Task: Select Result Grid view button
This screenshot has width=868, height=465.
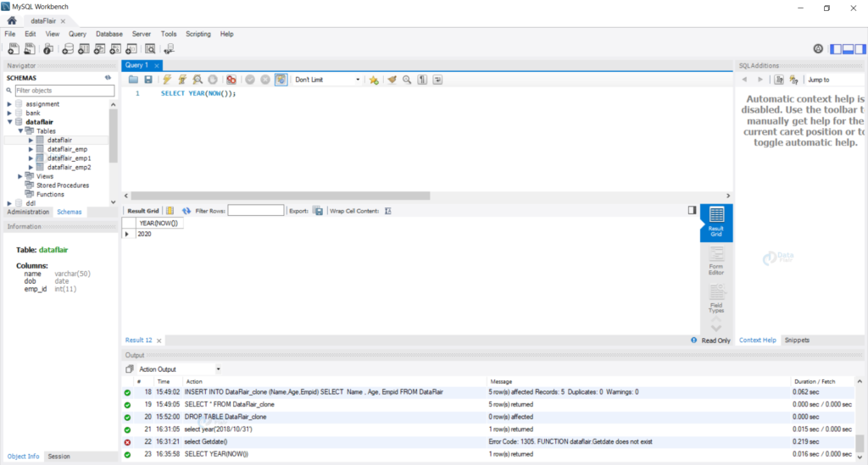Action: coord(715,223)
